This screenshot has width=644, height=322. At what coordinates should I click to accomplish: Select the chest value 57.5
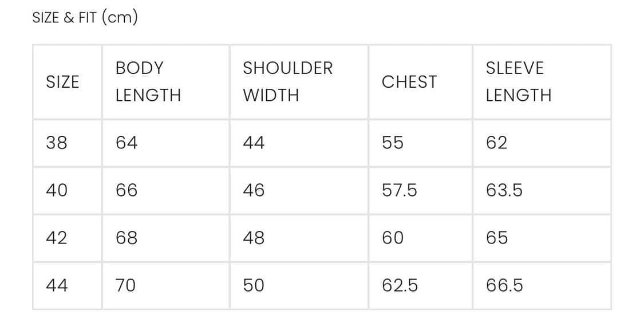[400, 190]
